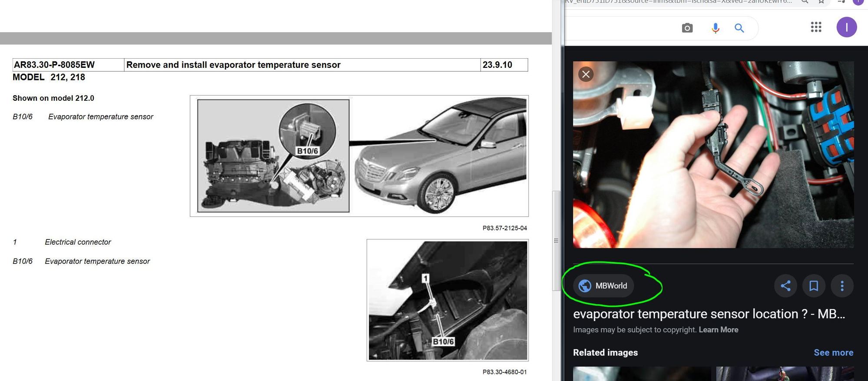The image size is (868, 381).
Task: Follow the Learn More copyright link
Action: point(718,330)
